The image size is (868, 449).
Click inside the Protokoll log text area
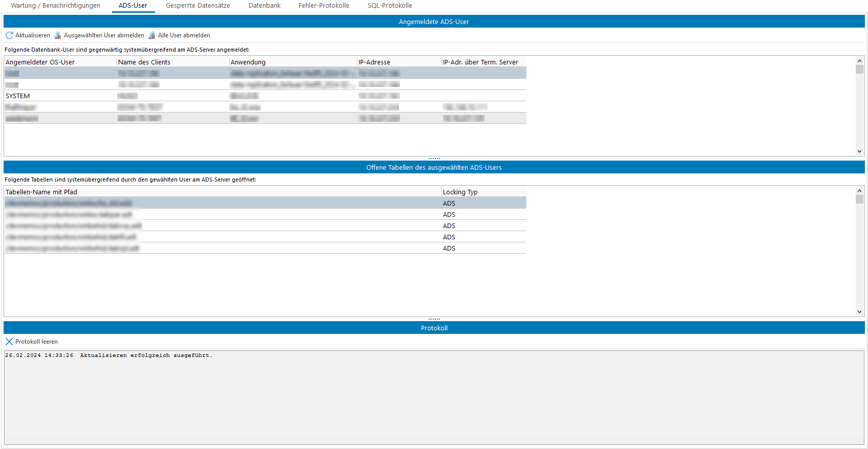[434, 399]
